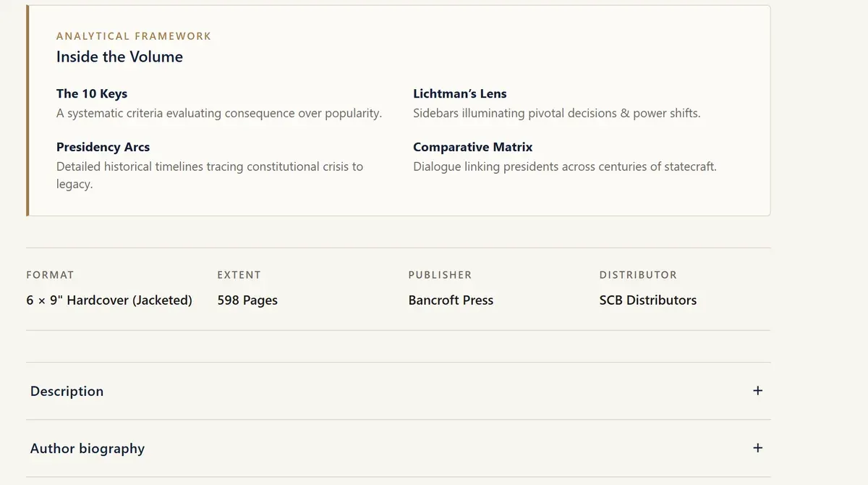Open the Description accordion row
Screen dimensions: 868x485
pyautogui.click(x=398, y=391)
